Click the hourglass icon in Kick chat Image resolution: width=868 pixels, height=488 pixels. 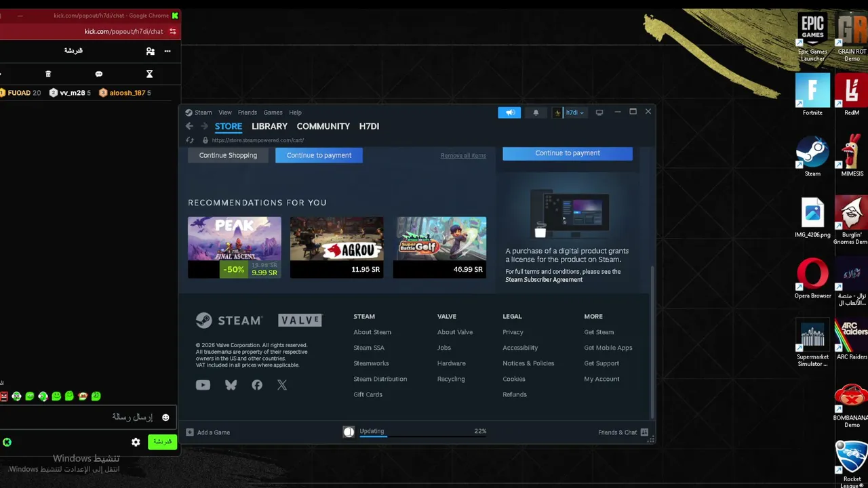pos(149,74)
